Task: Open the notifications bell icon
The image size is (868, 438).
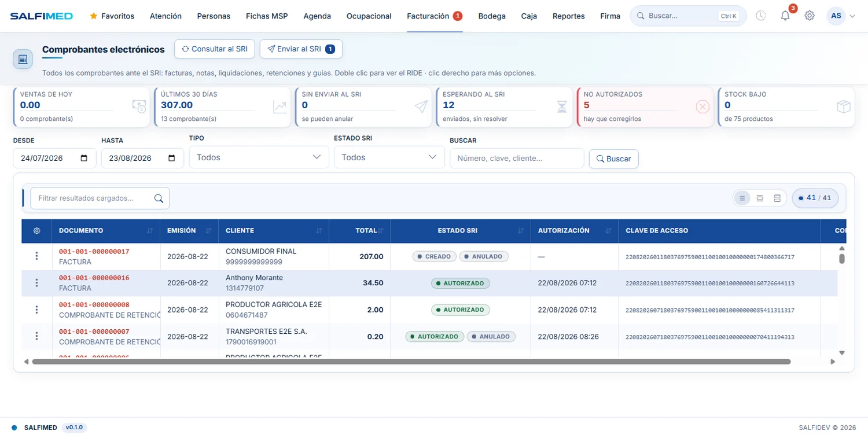Action: [x=785, y=16]
